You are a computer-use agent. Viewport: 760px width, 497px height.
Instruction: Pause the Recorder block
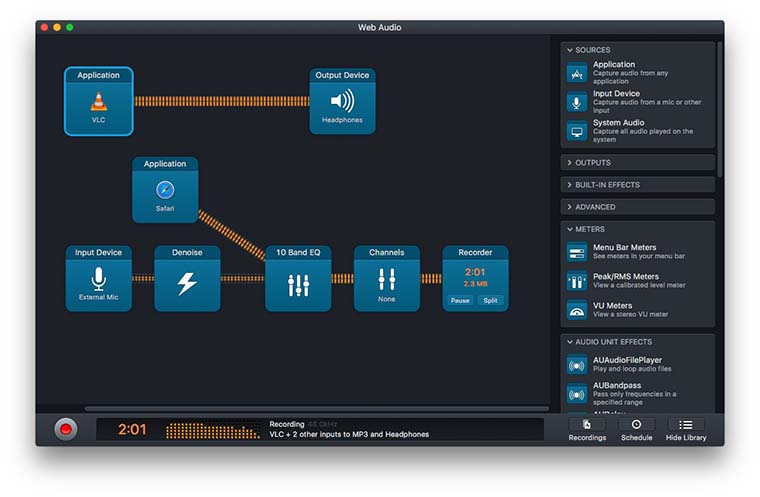(x=460, y=300)
